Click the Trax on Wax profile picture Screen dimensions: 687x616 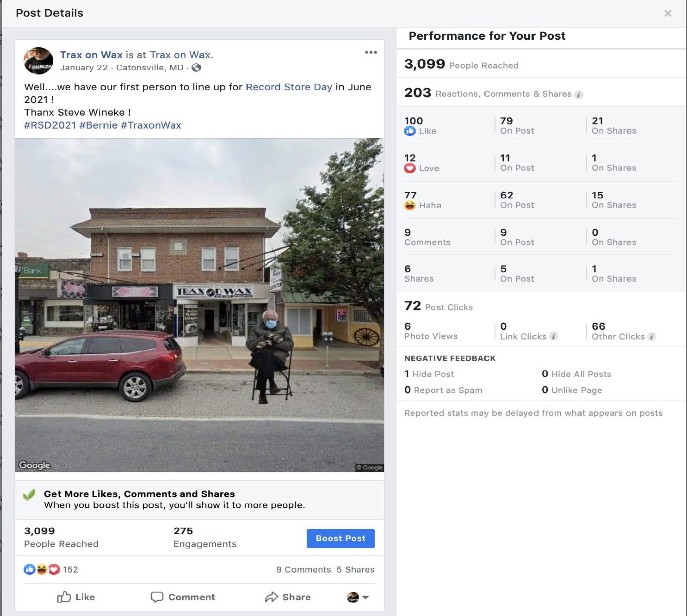tap(38, 61)
